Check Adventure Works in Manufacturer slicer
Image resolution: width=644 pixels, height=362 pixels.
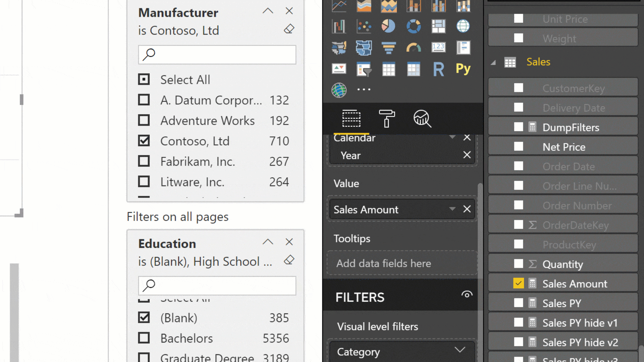click(144, 120)
